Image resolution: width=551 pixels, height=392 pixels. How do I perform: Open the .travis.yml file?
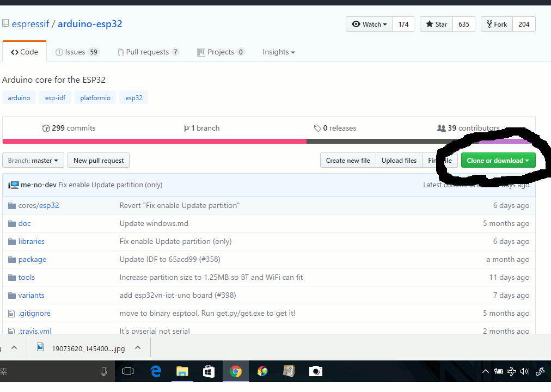pos(35,330)
